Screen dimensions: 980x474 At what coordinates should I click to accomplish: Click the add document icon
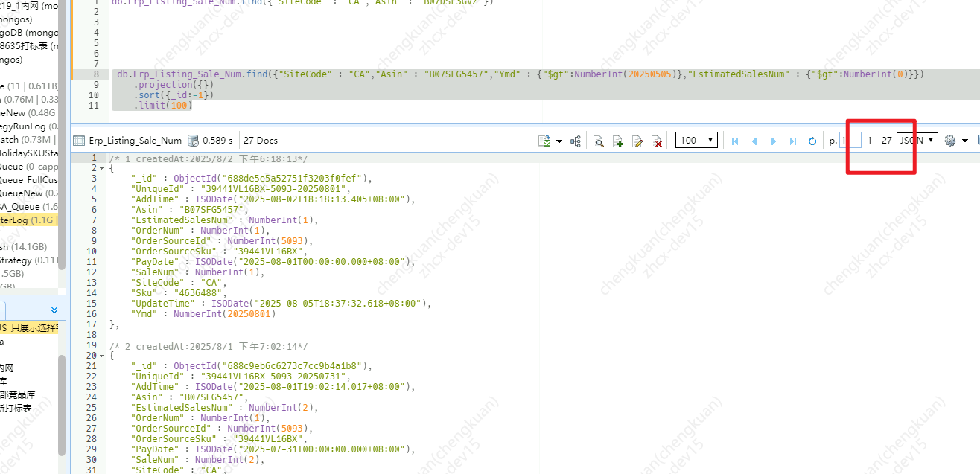617,141
